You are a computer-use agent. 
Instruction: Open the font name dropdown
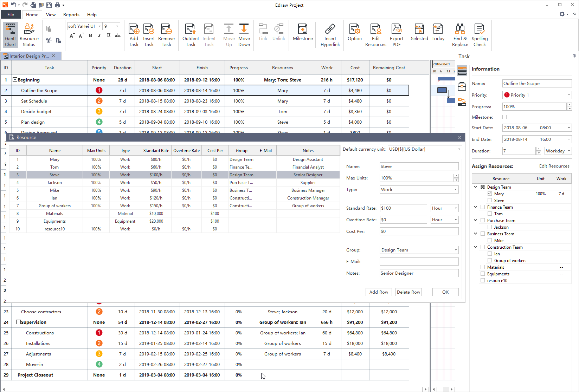point(100,26)
